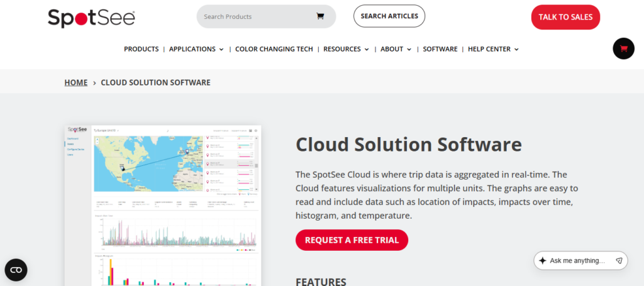
Task: Open the APPLICATIONS menu item
Action: pos(192,49)
